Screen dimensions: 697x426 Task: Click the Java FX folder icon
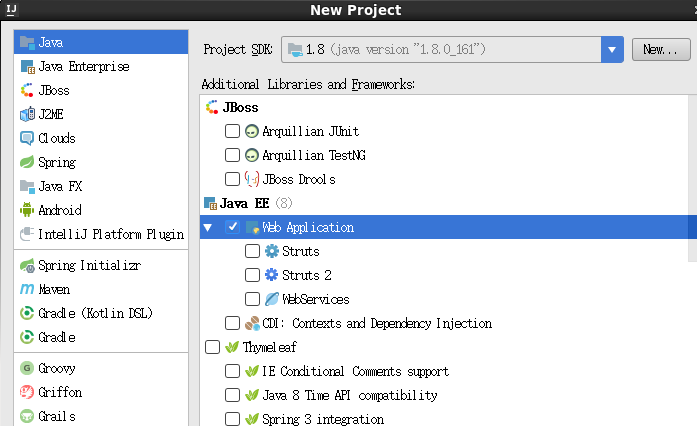click(x=27, y=186)
